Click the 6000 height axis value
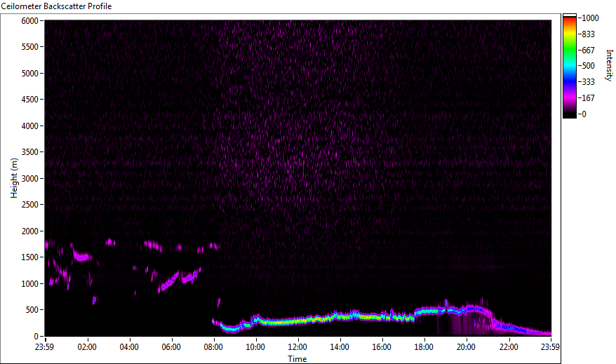This screenshot has width=616, height=364. pos(30,21)
